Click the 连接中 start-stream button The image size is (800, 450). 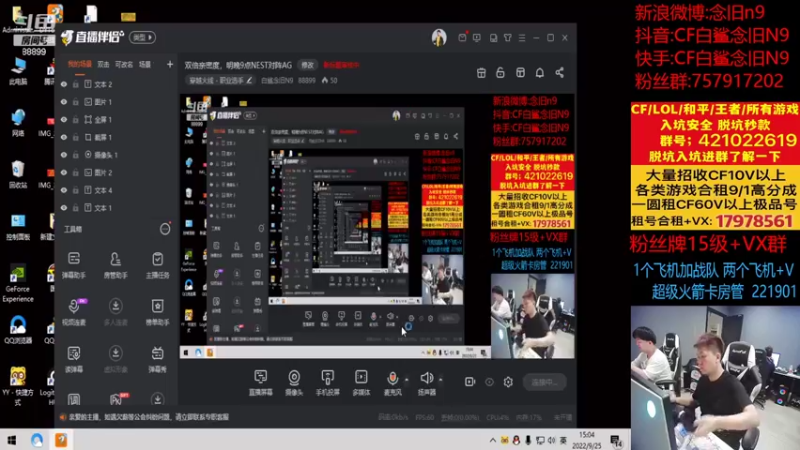(x=545, y=382)
